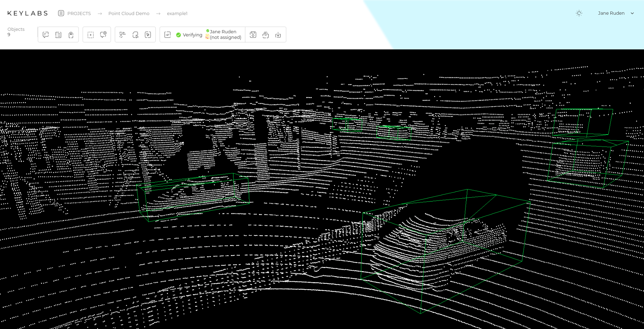Open the comments tool

tap(45, 34)
